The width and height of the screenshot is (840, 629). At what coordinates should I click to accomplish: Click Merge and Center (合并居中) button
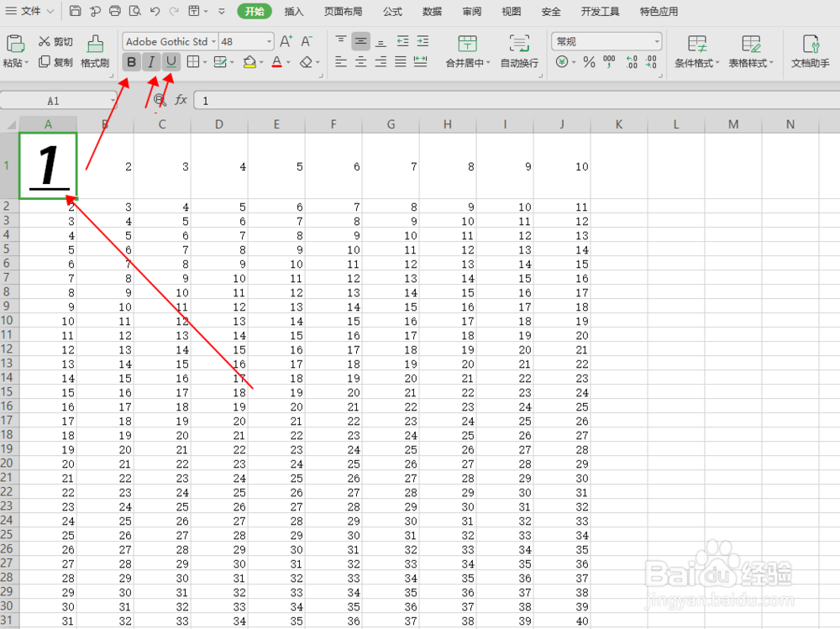468,52
